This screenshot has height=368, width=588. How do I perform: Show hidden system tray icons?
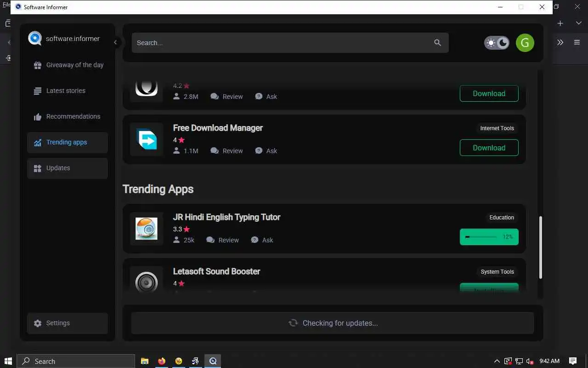coord(497,361)
